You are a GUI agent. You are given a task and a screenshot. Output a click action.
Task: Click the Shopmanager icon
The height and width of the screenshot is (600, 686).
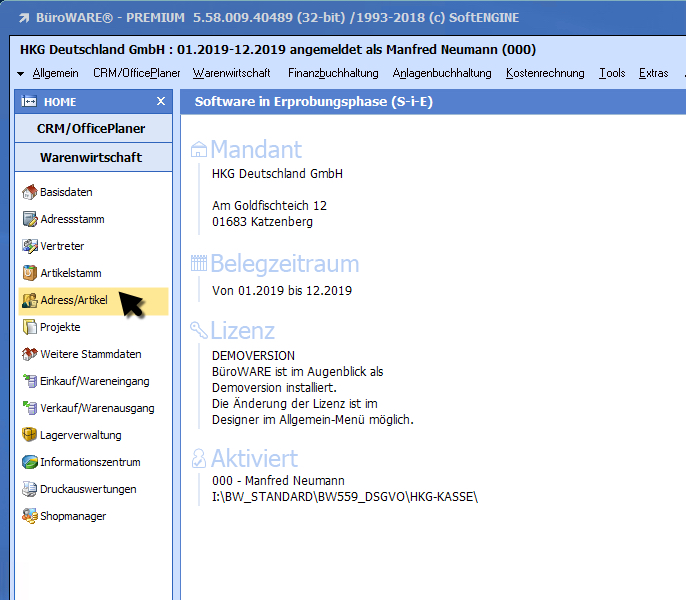tap(29, 516)
